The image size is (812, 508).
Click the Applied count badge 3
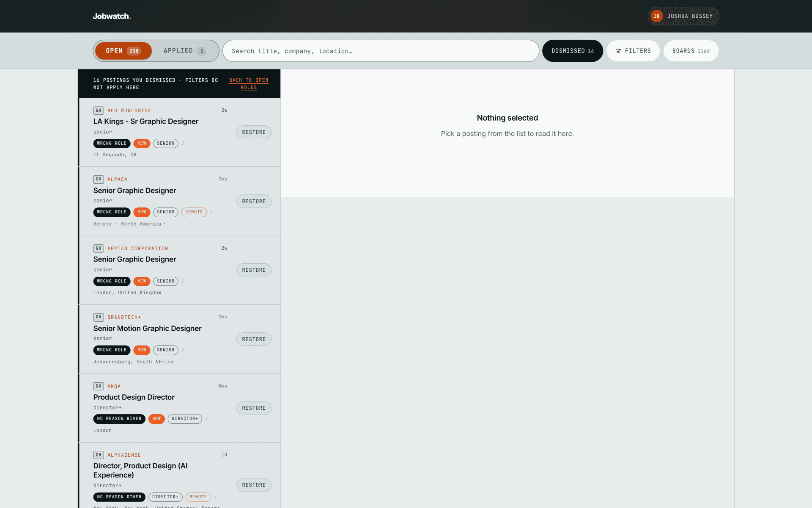(202, 51)
